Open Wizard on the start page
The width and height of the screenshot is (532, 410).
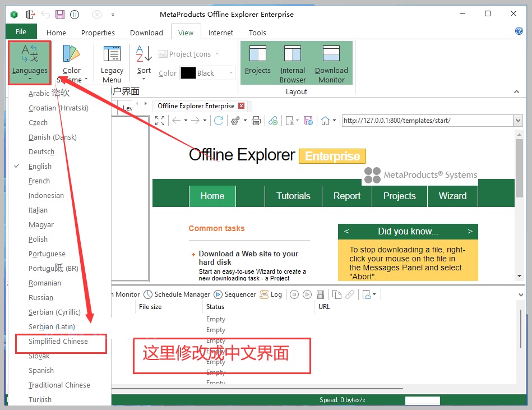[452, 196]
